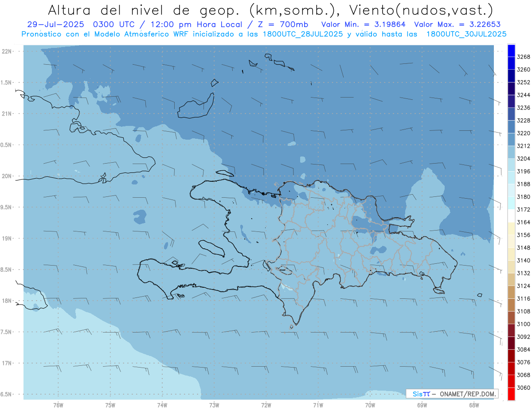Click the '68W' longitude axis label
Screen dimensions: 532x411
pyautogui.click(x=473, y=405)
